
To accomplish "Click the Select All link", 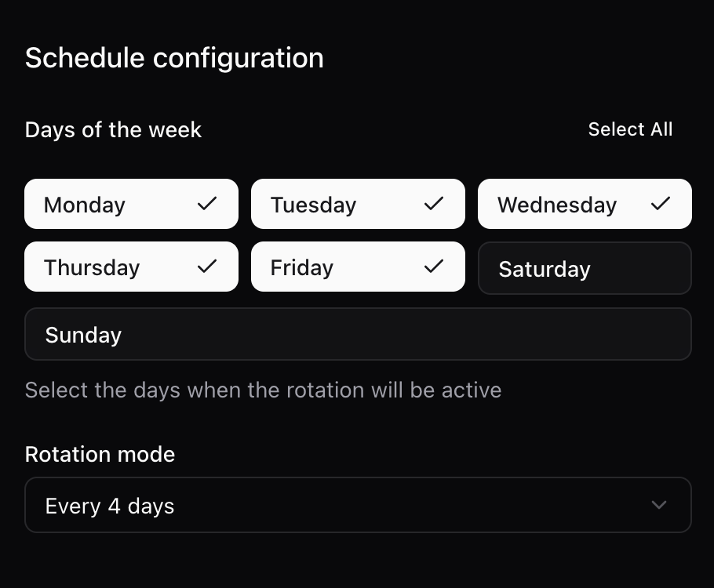I will [630, 129].
